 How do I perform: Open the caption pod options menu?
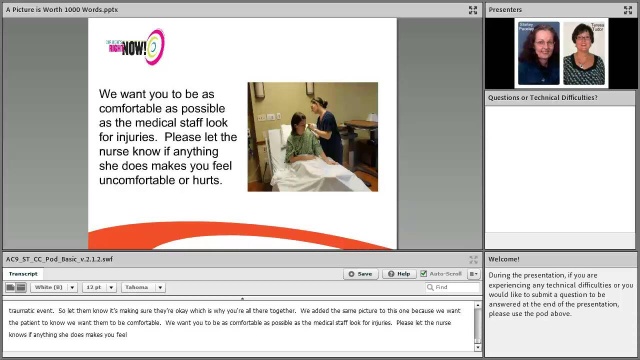[x=473, y=274]
